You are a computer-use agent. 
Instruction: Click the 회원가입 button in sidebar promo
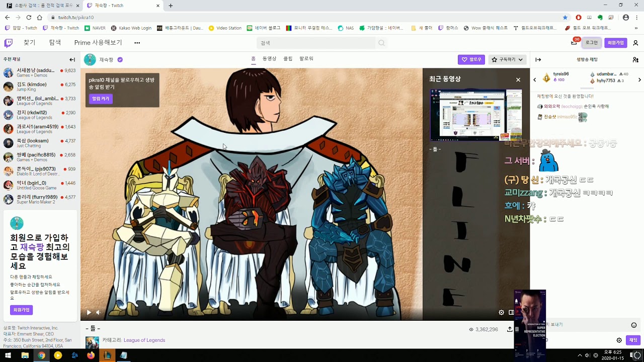[x=22, y=310]
